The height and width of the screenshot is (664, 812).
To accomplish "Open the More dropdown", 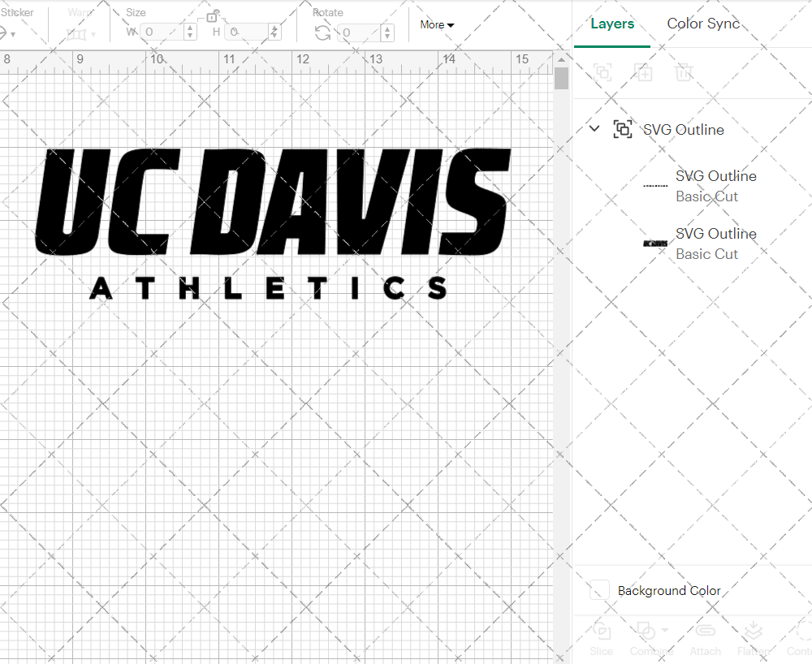I will (436, 25).
